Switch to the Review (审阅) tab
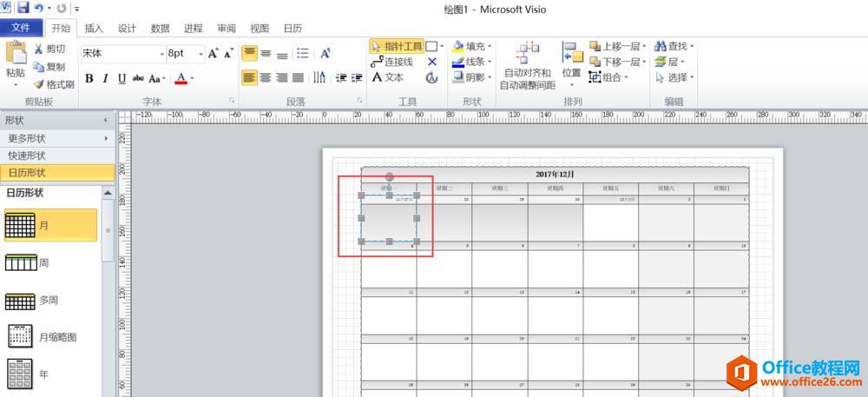 [x=227, y=29]
